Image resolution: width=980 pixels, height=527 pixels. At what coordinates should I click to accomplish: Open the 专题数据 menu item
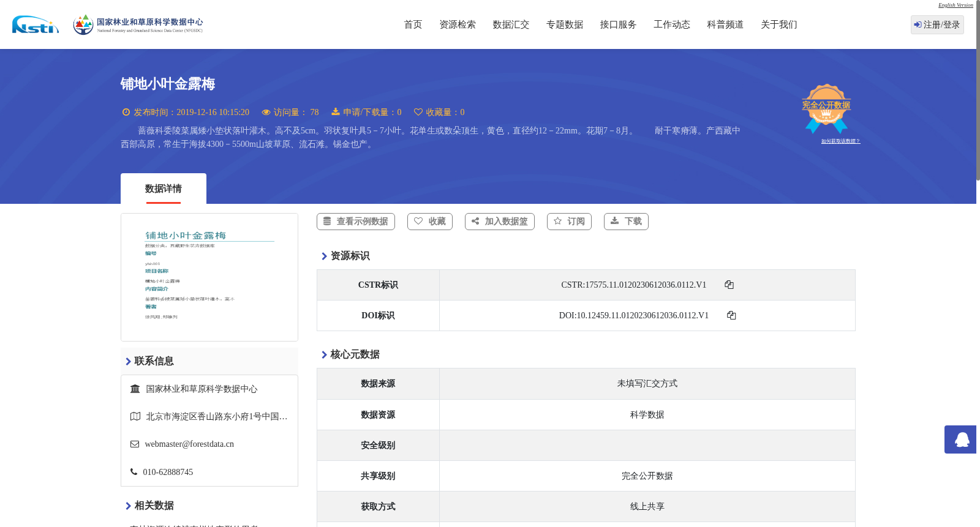click(x=565, y=24)
